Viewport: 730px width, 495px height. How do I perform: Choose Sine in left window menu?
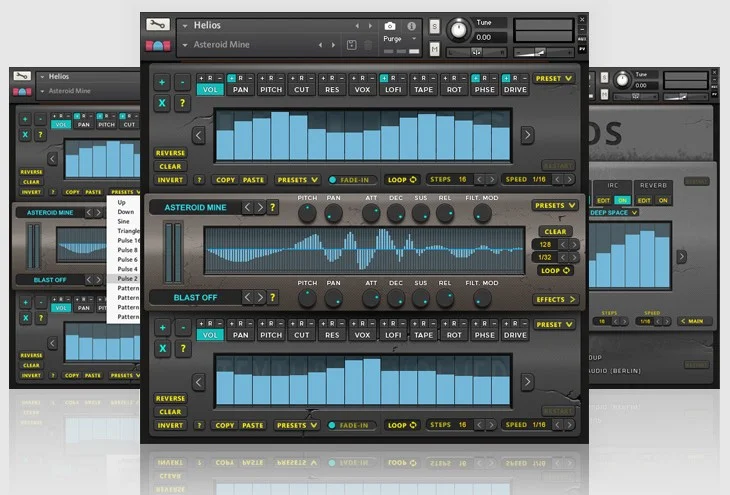tap(123, 221)
